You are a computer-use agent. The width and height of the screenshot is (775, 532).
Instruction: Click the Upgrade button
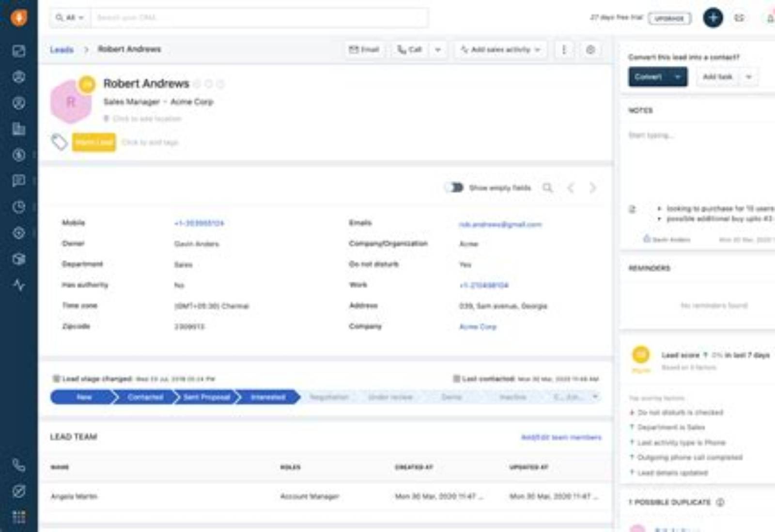point(669,18)
